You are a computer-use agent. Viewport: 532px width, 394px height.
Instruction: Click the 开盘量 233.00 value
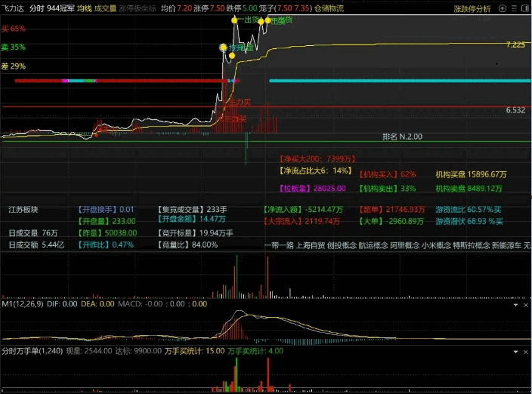click(107, 221)
